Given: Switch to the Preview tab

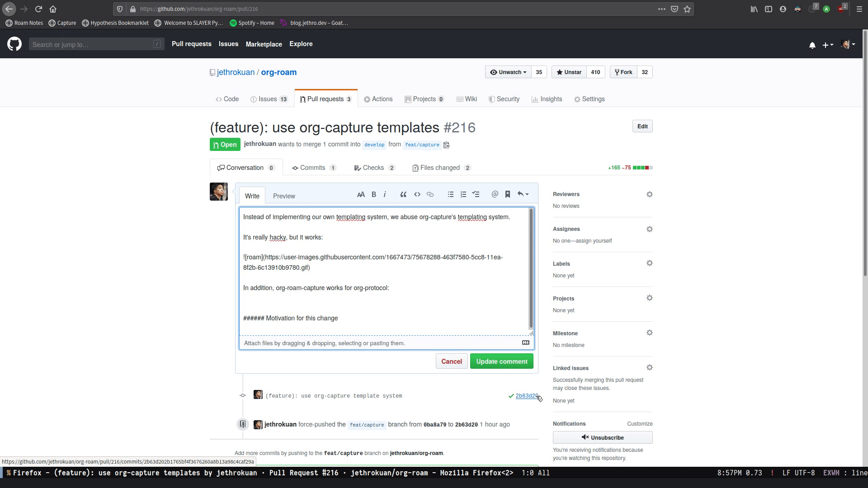Looking at the screenshot, I should click(284, 196).
